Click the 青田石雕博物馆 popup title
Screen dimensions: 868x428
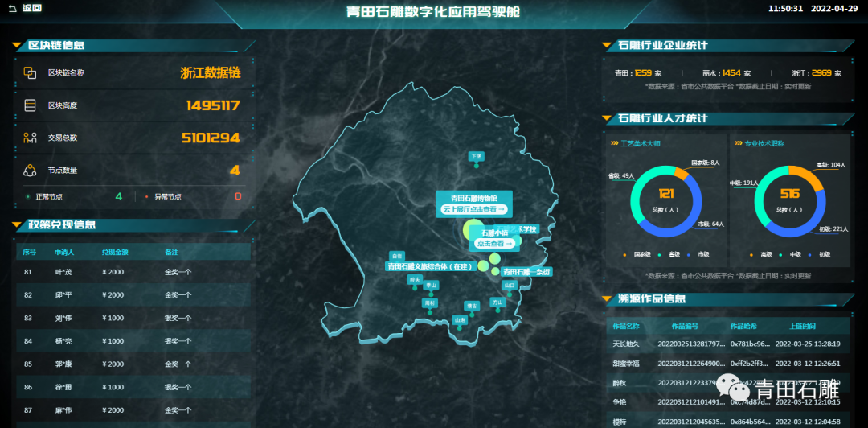[474, 197]
